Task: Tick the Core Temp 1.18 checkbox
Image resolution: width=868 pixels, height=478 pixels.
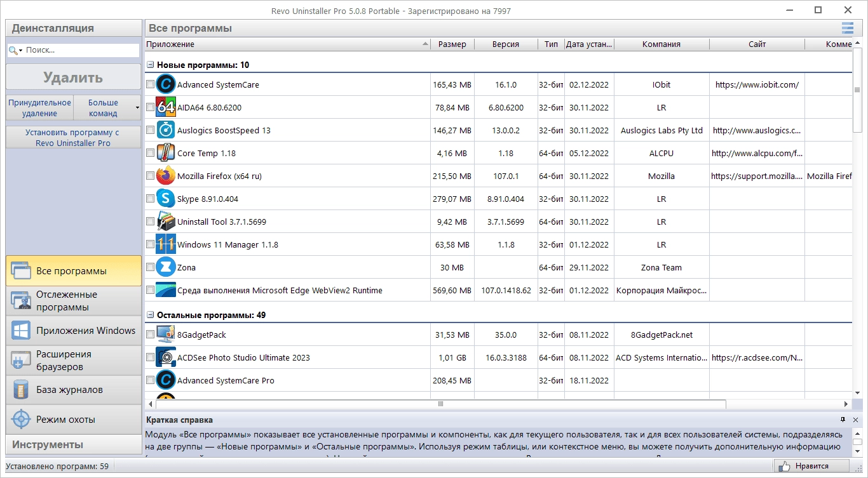Action: point(150,153)
